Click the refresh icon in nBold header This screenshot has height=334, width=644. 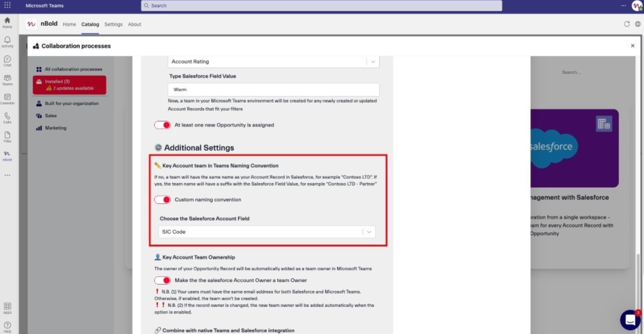(627, 24)
